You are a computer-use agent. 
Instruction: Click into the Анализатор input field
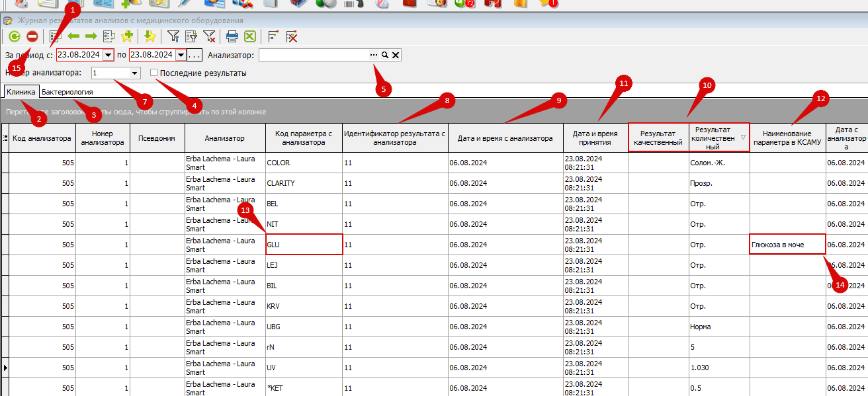pyautogui.click(x=314, y=55)
